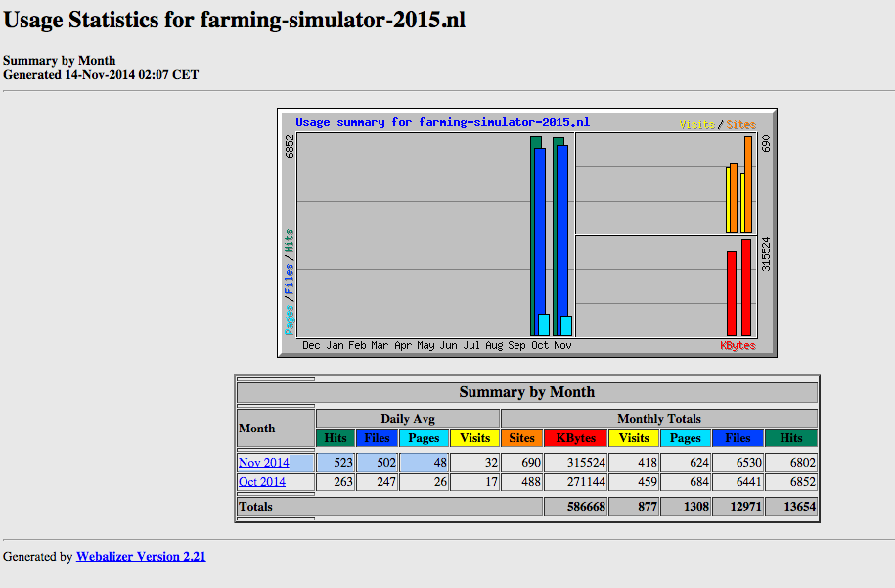Select the 'Generated 14-Nov-2014 02:07 CET' line

click(101, 75)
